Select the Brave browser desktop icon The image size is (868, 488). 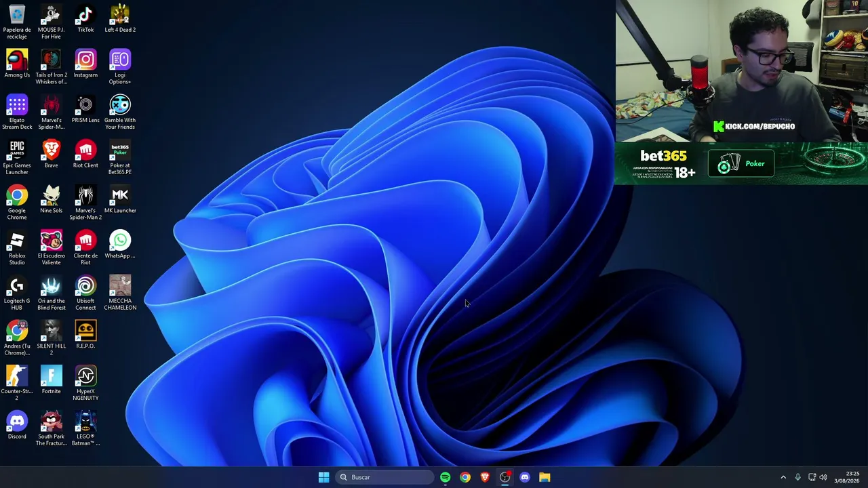click(x=51, y=155)
